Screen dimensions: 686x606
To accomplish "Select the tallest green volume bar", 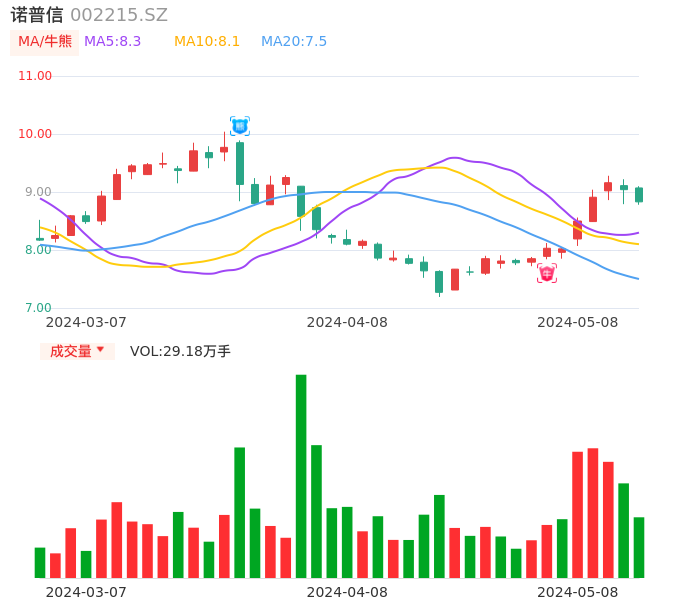I will click(x=301, y=476).
